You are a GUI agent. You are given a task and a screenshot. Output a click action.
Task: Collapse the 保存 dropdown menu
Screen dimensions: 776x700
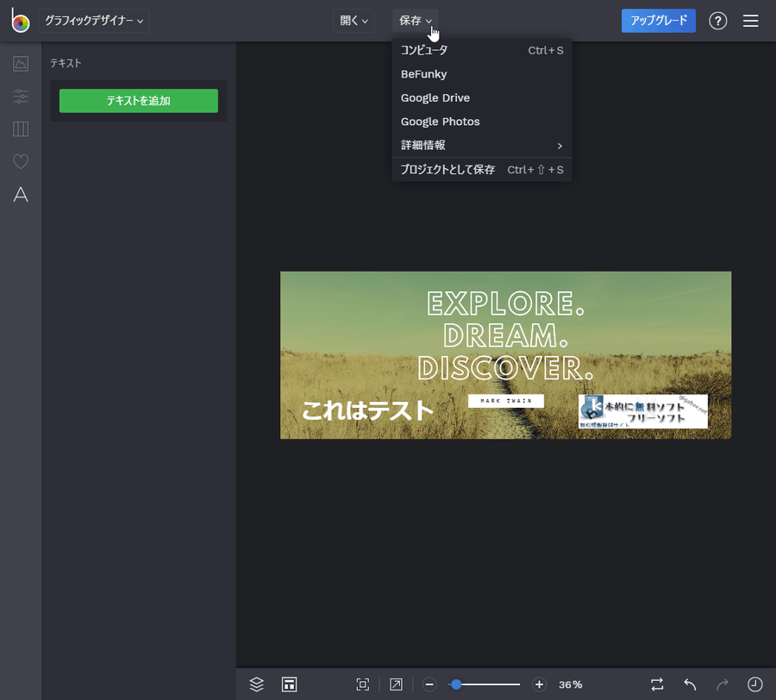point(416,21)
